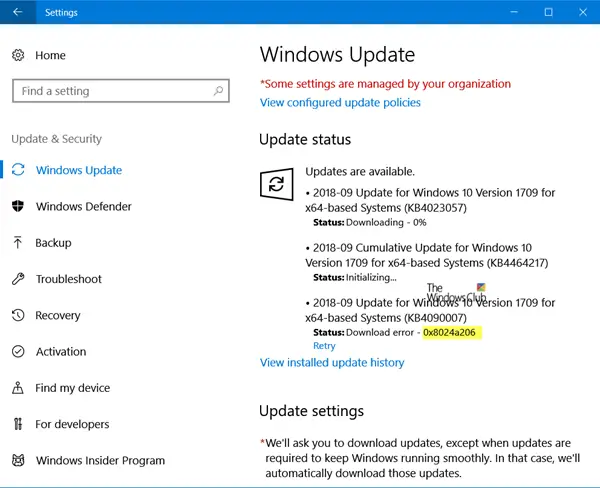Click the Update settings heading
The height and width of the screenshot is (488, 600).
(311, 411)
